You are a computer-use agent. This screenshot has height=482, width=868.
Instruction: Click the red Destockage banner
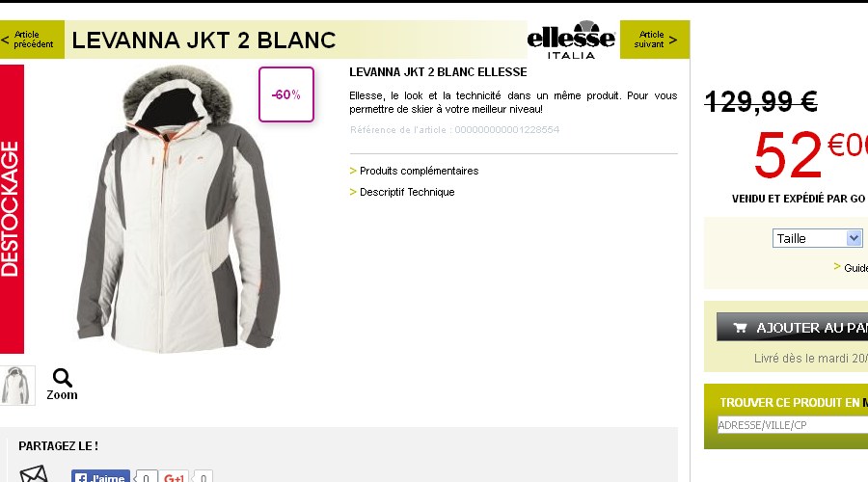click(12, 209)
